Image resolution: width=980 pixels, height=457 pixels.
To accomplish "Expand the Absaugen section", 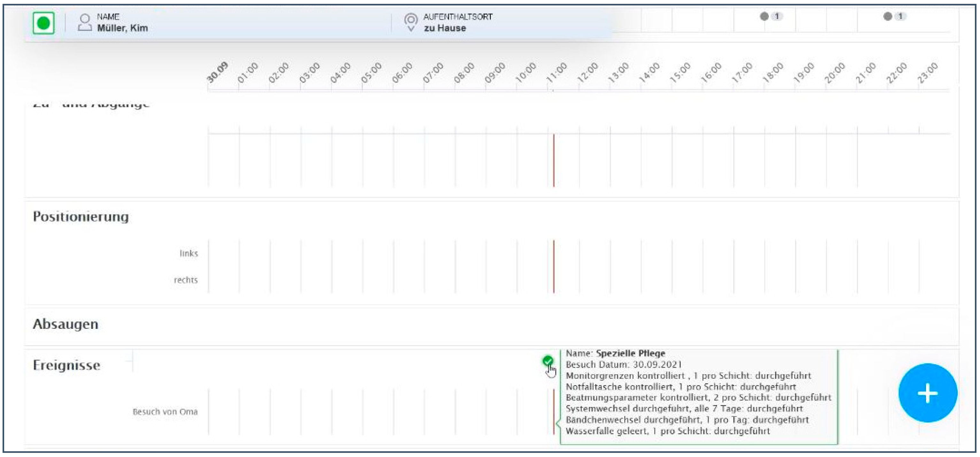I will pos(66,324).
